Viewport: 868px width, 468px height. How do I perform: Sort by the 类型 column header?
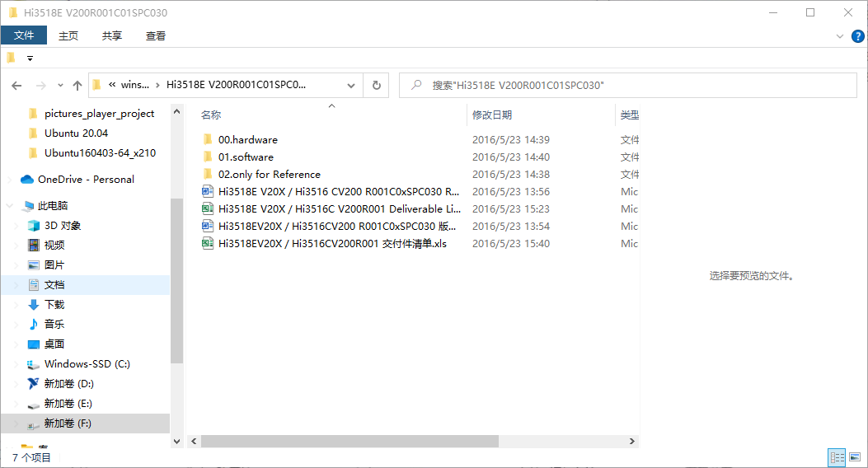click(x=628, y=115)
